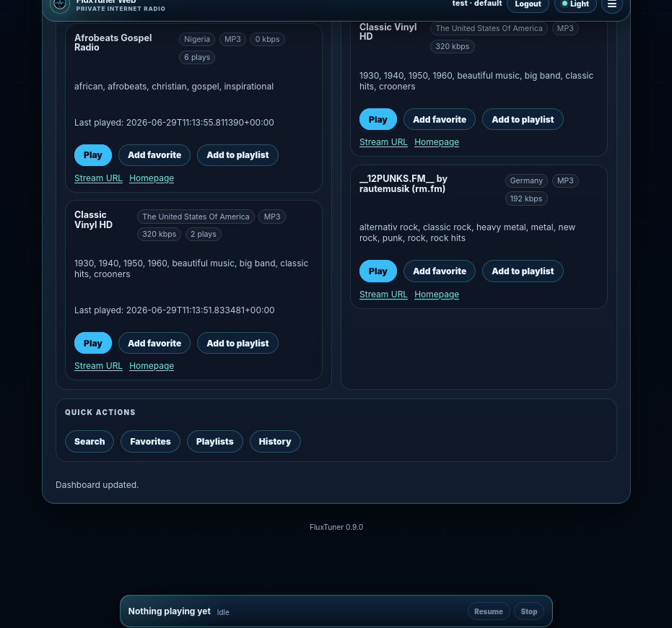Click the PRIVATE INTERNET RADIO subtitle
Screen dimensions: 672x628
point(121,9)
